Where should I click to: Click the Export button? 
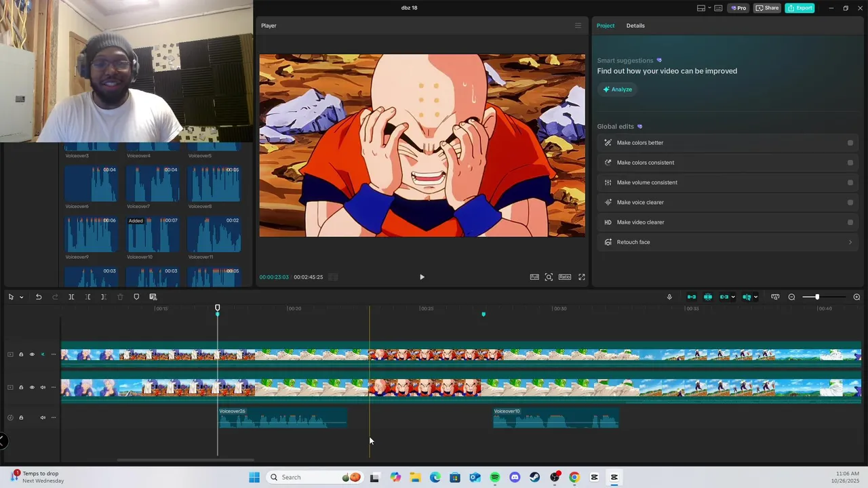[x=800, y=8]
